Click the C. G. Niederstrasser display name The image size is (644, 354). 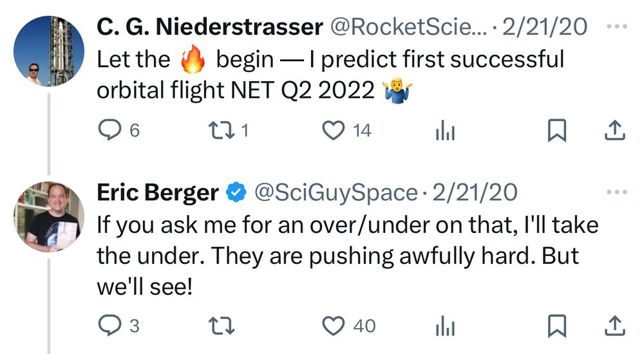[x=209, y=27]
